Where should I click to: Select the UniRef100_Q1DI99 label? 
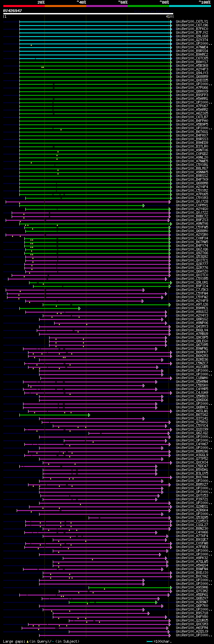192,429
